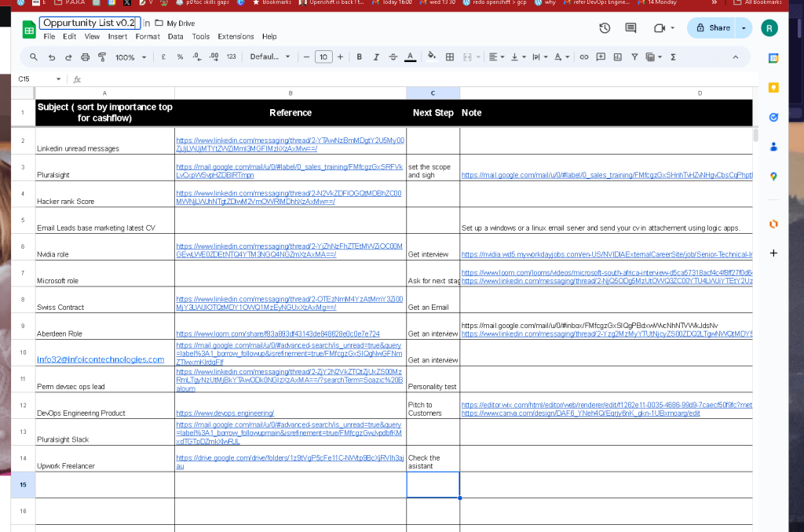804x532 pixels.
Task: Open vertical align dropdown
Action: click(x=518, y=57)
